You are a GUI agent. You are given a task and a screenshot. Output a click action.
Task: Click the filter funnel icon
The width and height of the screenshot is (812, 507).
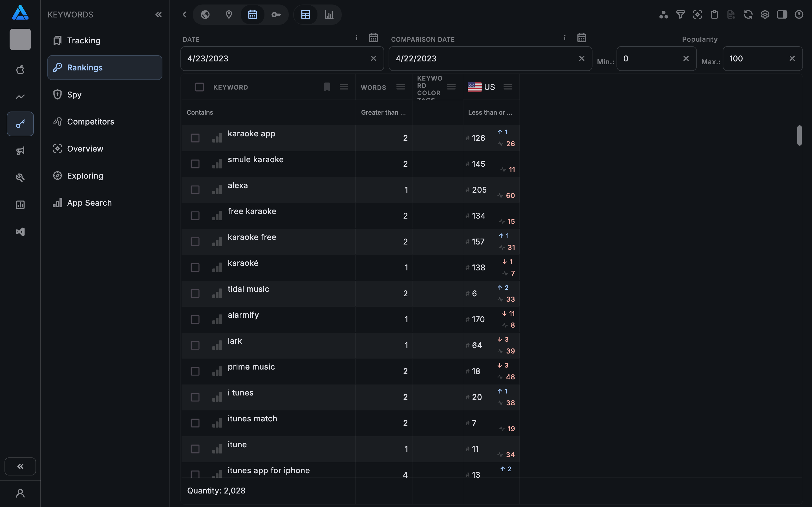click(x=680, y=14)
